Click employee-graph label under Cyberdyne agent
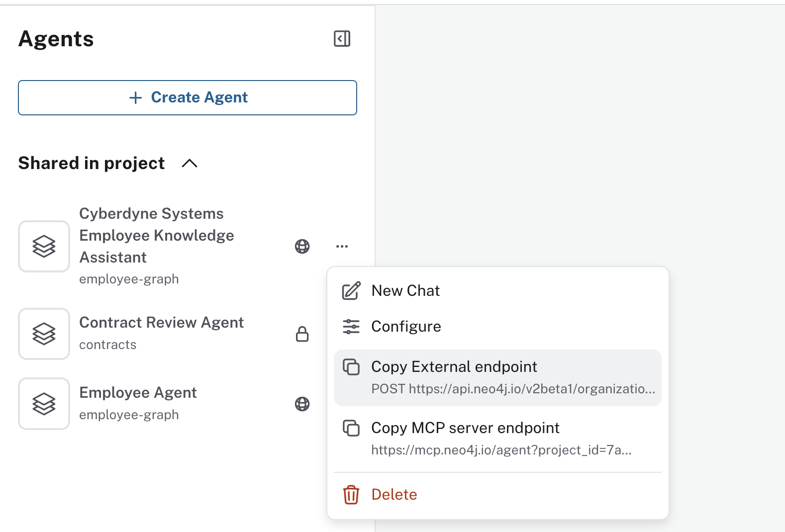The image size is (785, 532). click(129, 279)
